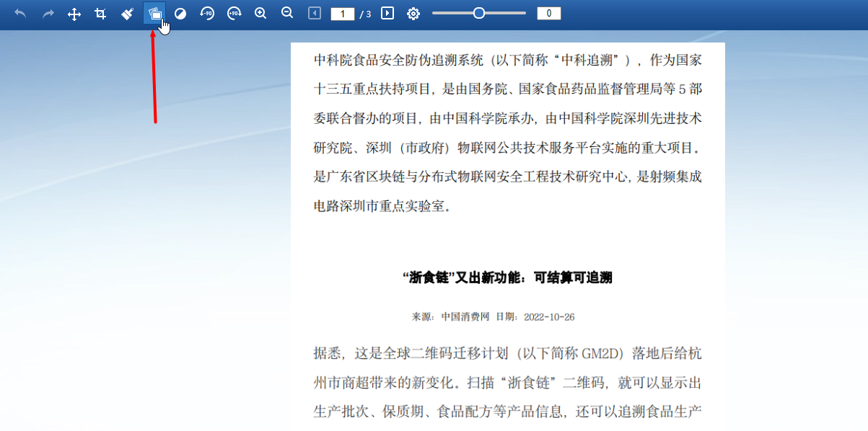Click the undo arrow icon

[x=21, y=14]
